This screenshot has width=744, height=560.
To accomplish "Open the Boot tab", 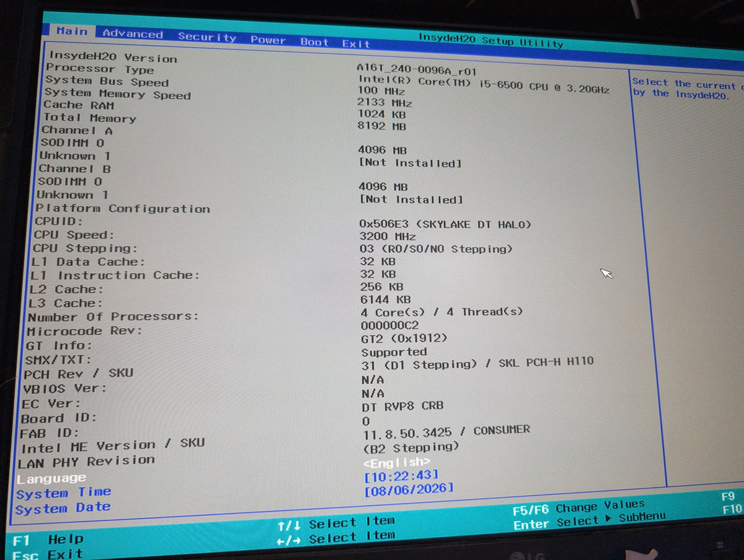I will click(314, 42).
